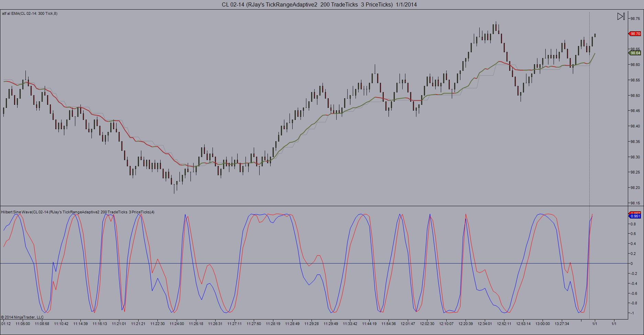Click the 11:33:42 time axis label
644x335 pixels.
click(350, 323)
